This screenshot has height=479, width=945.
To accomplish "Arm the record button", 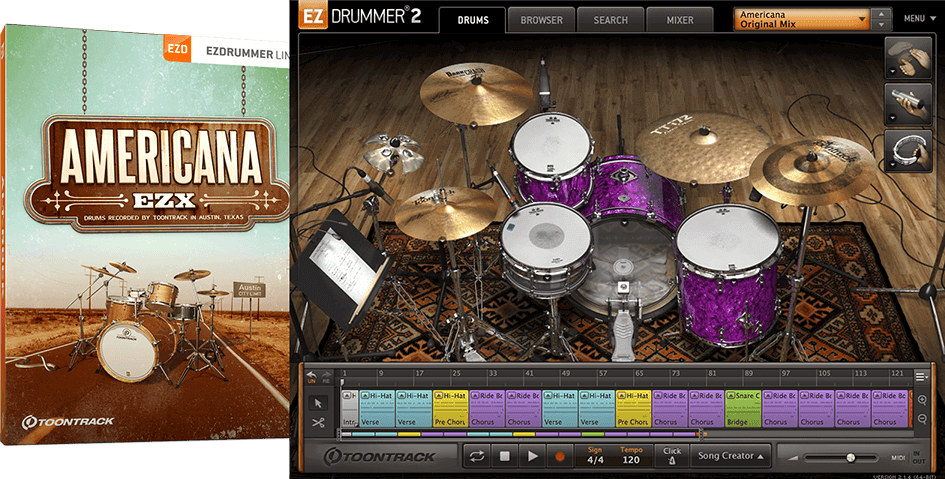I will click(560, 457).
